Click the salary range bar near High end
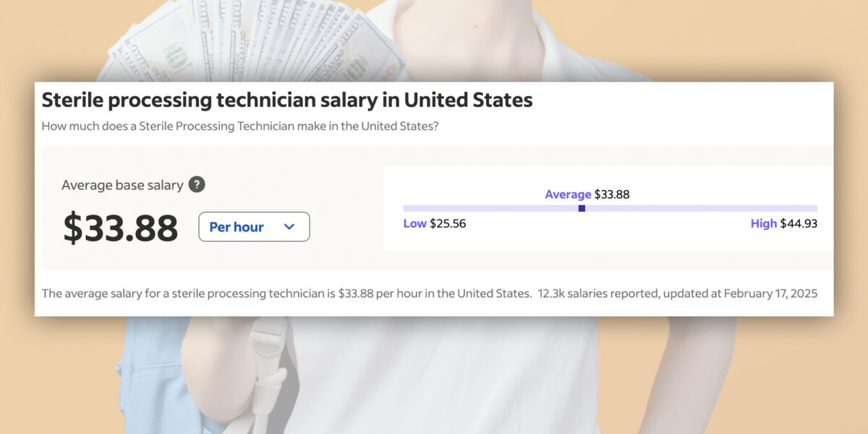 tap(781, 208)
